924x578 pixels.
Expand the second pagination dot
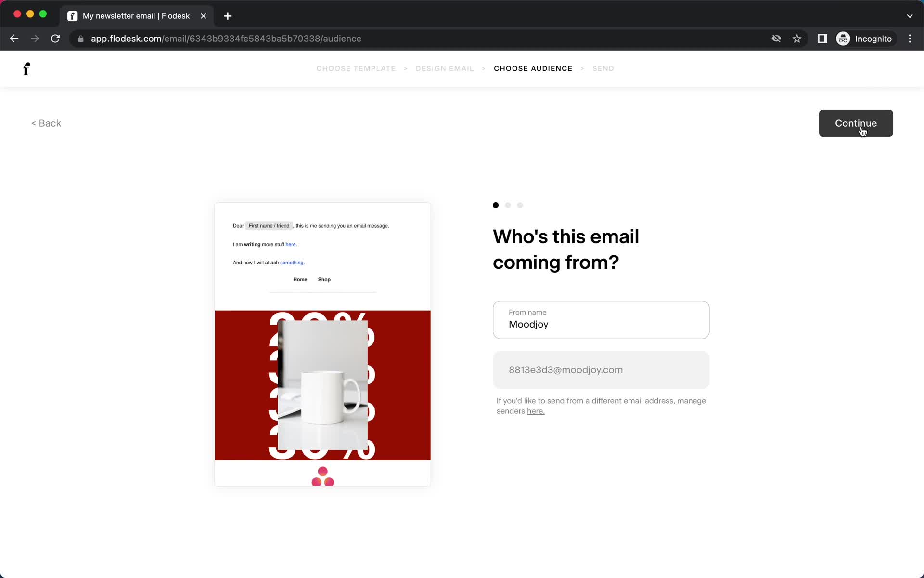point(508,205)
